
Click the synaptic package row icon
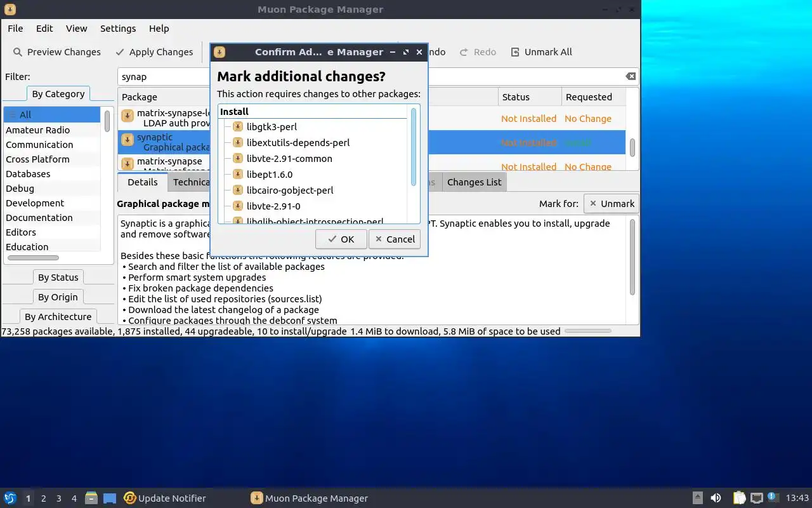pyautogui.click(x=128, y=140)
